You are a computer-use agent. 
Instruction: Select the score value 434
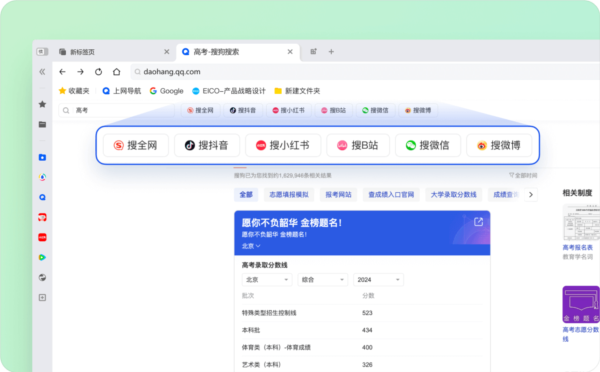pyautogui.click(x=367, y=330)
